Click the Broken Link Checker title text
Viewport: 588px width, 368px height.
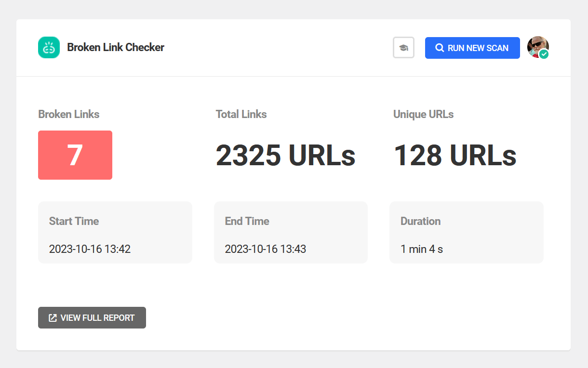coord(116,48)
